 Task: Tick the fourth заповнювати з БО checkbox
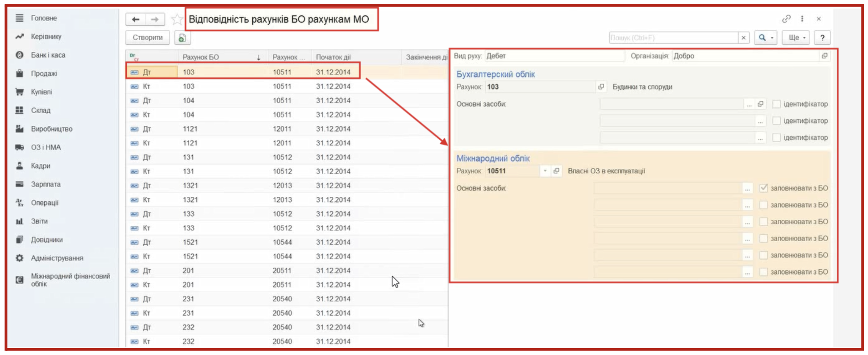(763, 238)
